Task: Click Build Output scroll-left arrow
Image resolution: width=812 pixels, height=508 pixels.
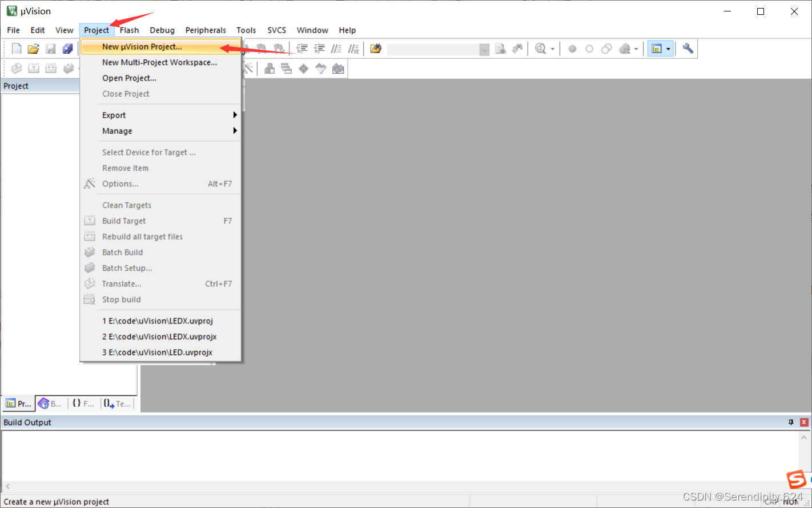Action: [x=7, y=486]
